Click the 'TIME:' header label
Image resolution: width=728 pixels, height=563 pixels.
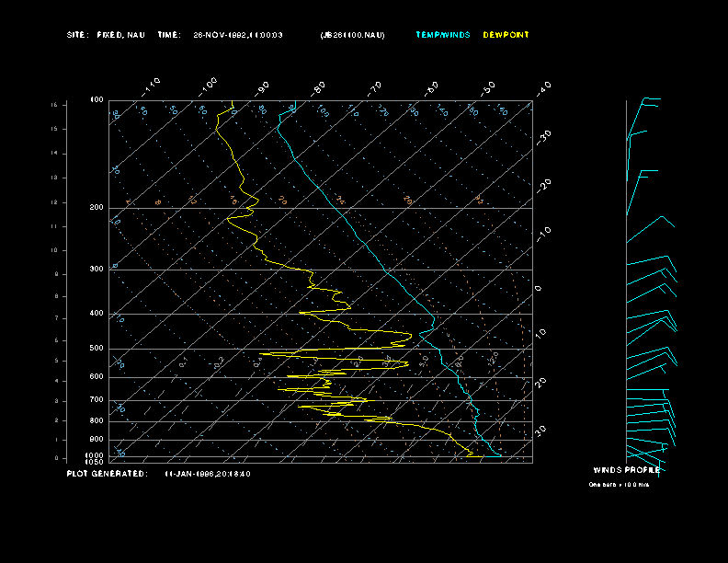[169, 35]
